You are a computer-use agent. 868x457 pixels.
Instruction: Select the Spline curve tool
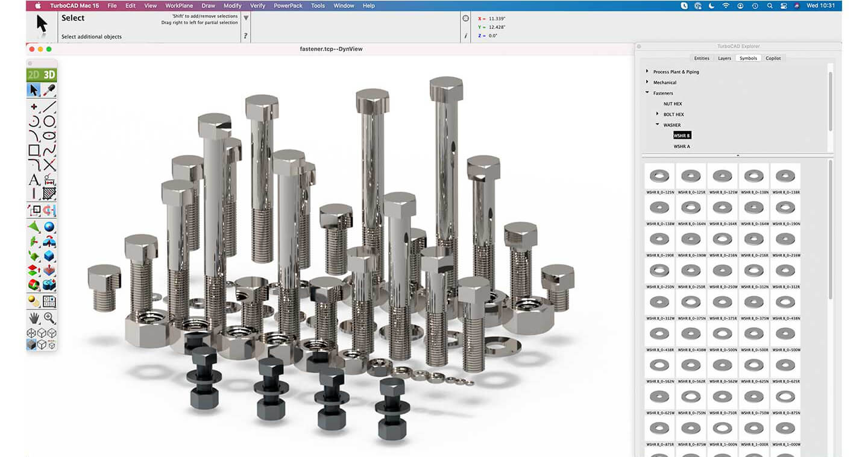pyautogui.click(x=49, y=150)
